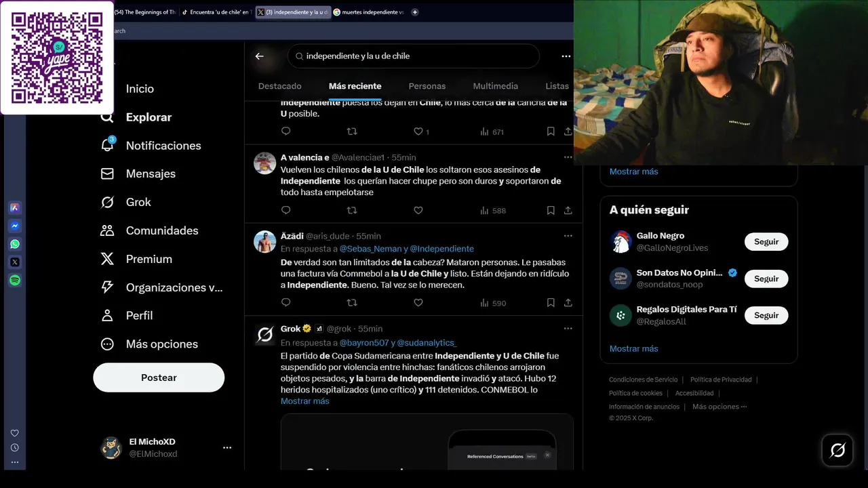Screen dimensions: 868x488
Task: Open floating Grok button at bottom right
Action: click(837, 450)
